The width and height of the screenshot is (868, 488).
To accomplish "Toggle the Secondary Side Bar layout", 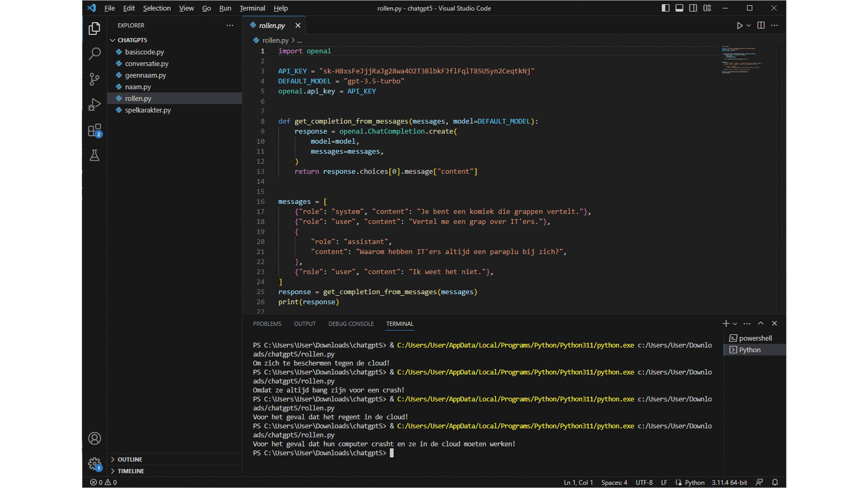I will (693, 8).
